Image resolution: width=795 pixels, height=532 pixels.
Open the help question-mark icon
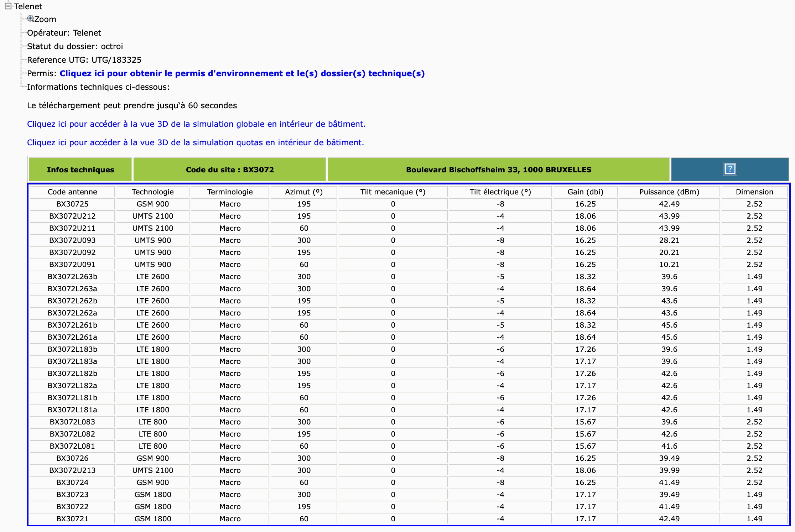tap(730, 169)
